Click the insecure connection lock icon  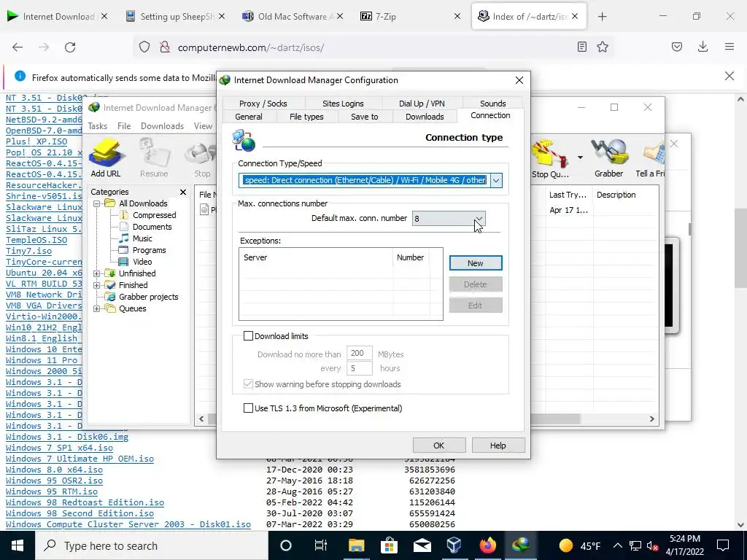pos(165,47)
